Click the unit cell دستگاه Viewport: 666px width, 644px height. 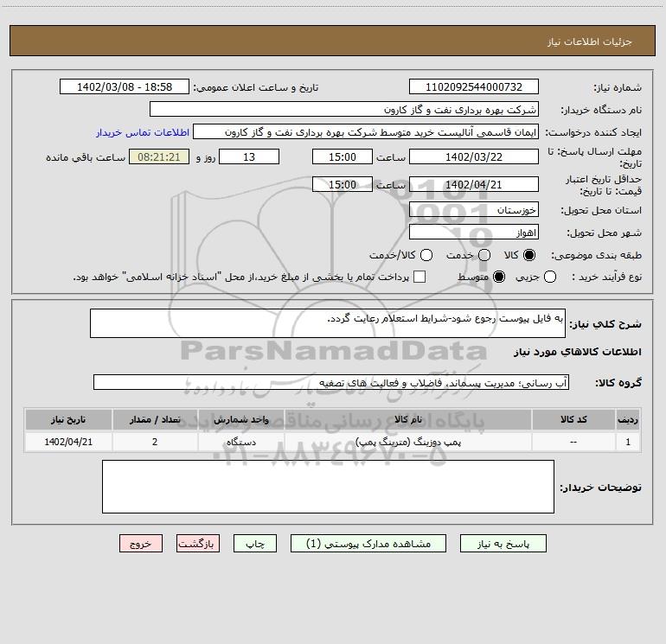240,442
